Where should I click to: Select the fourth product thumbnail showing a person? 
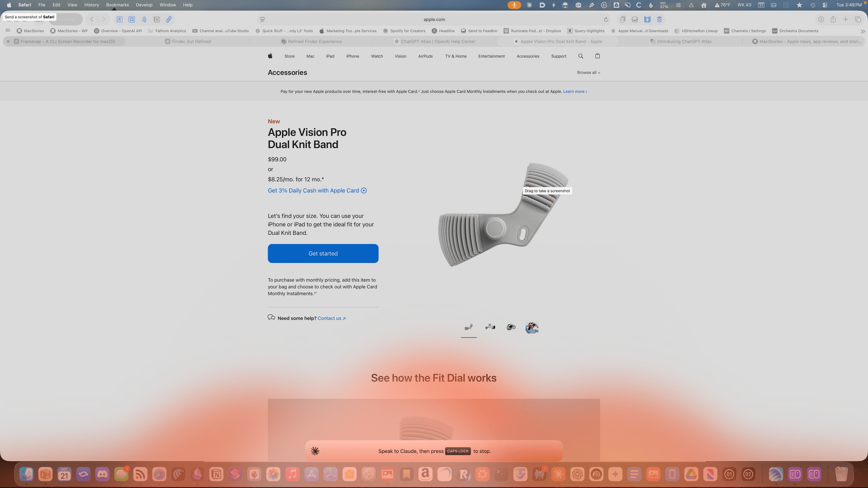click(x=532, y=327)
